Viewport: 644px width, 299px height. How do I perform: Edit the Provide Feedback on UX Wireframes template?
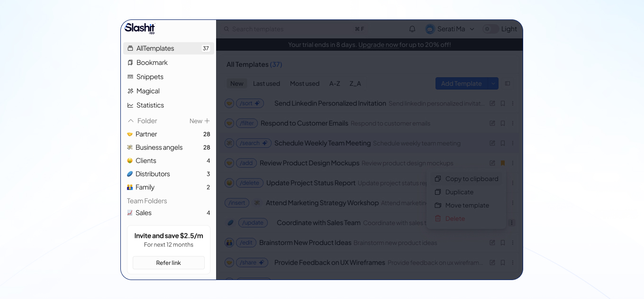(x=492, y=263)
